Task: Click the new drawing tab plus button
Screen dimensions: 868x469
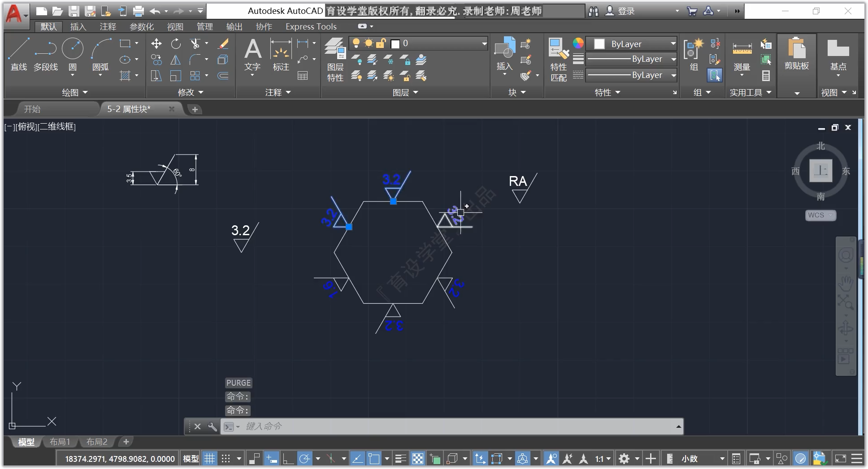Action: point(195,109)
